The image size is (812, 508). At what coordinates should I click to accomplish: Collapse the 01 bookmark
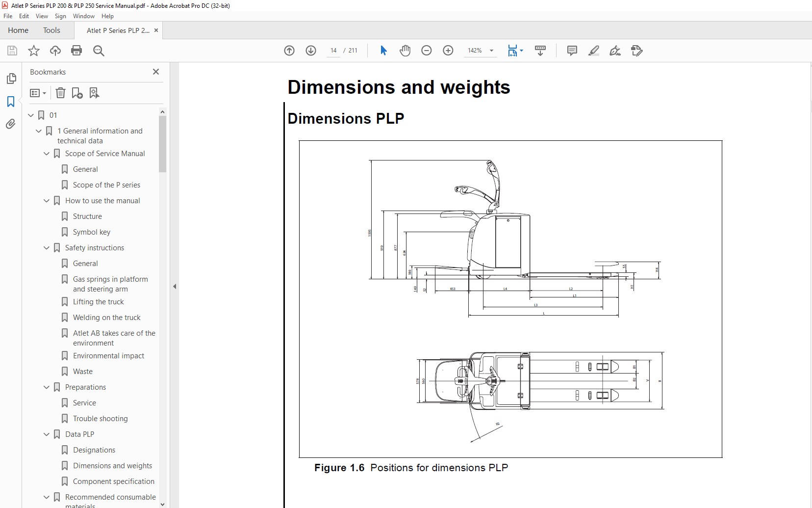click(x=31, y=115)
